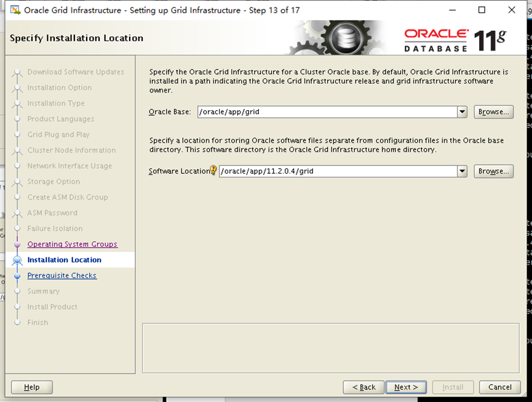Screen dimensions: 532x402
Task: Browse for the Oracle Base directory
Action: click(x=494, y=111)
